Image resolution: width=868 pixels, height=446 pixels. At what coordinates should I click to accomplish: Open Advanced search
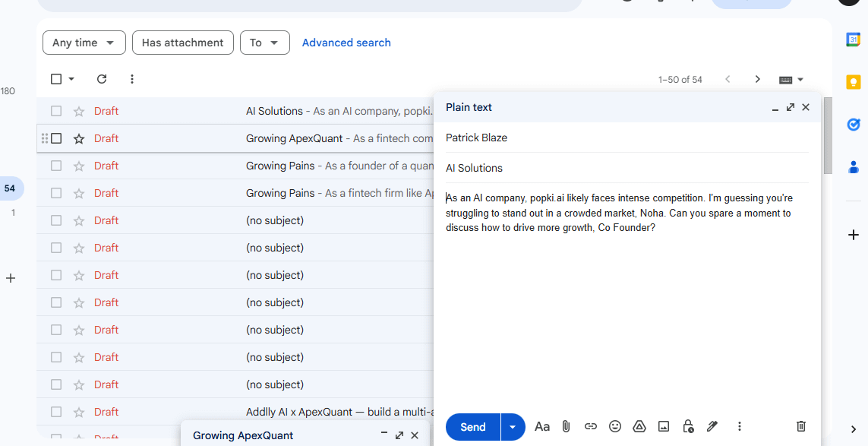coord(346,43)
